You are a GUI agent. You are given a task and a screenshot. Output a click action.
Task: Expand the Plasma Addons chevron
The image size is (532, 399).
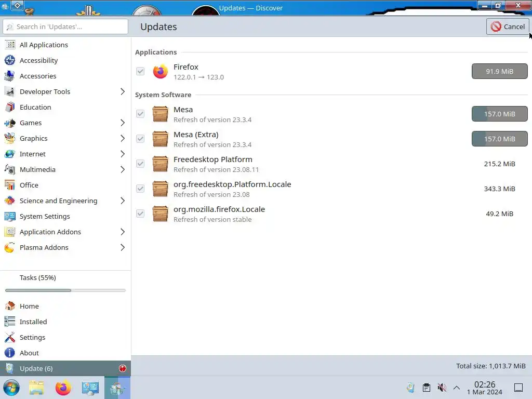123,248
